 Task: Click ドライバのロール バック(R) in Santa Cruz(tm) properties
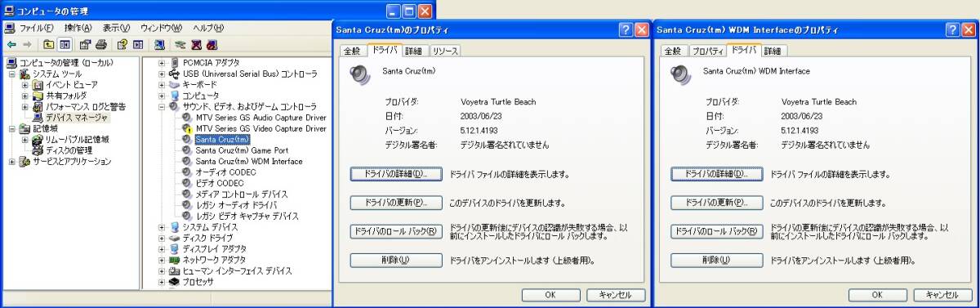[396, 231]
